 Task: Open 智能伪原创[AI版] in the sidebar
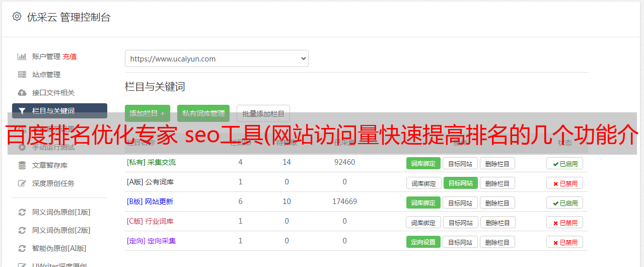tap(59, 248)
